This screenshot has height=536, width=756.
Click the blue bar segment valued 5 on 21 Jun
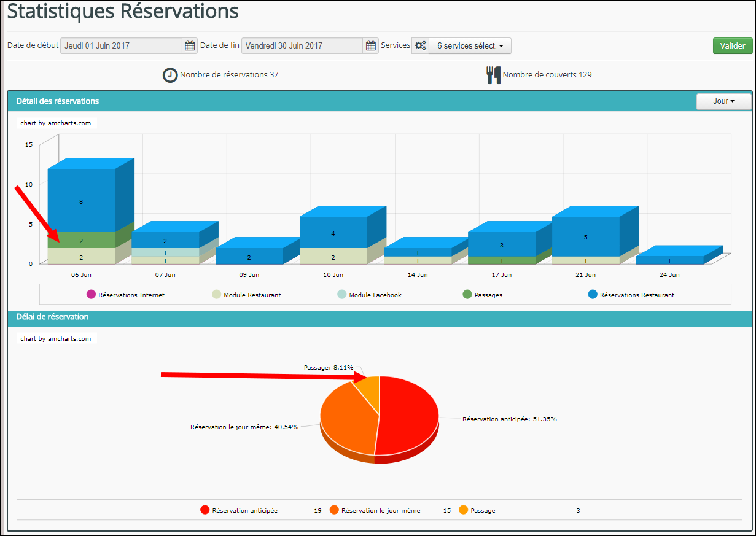[586, 236]
